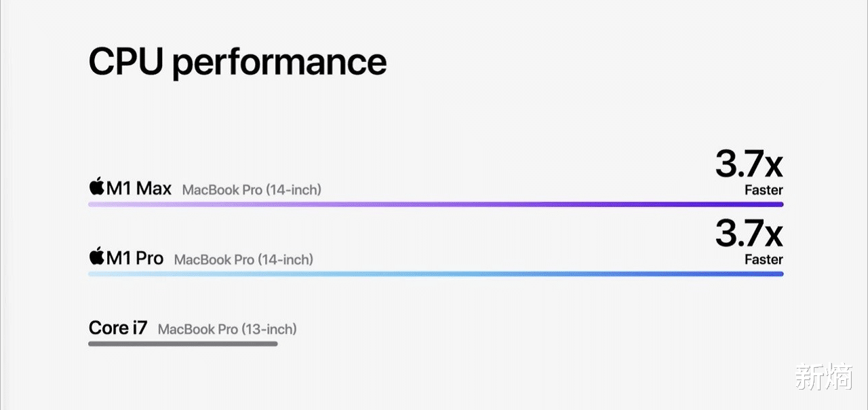This screenshot has height=410, width=868.
Task: Click the Core i7 label
Action: 118,328
